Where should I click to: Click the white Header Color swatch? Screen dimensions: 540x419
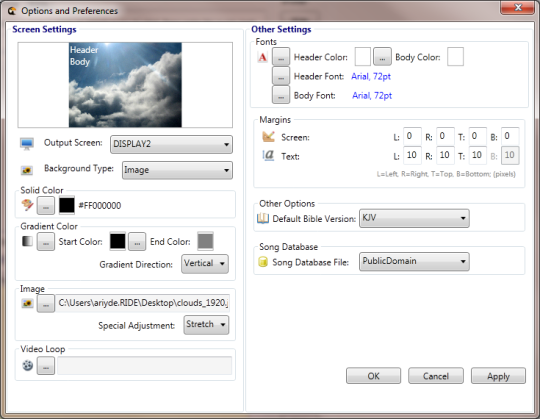(363, 56)
